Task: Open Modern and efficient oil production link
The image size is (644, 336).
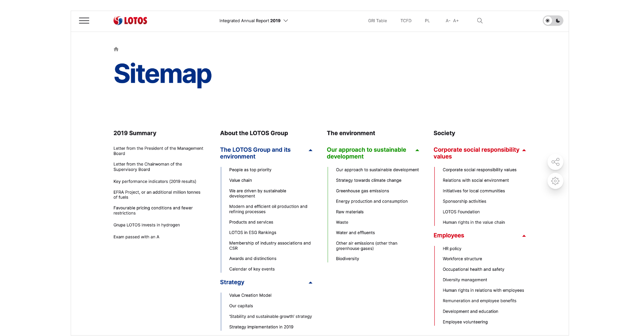Action: coord(268,209)
